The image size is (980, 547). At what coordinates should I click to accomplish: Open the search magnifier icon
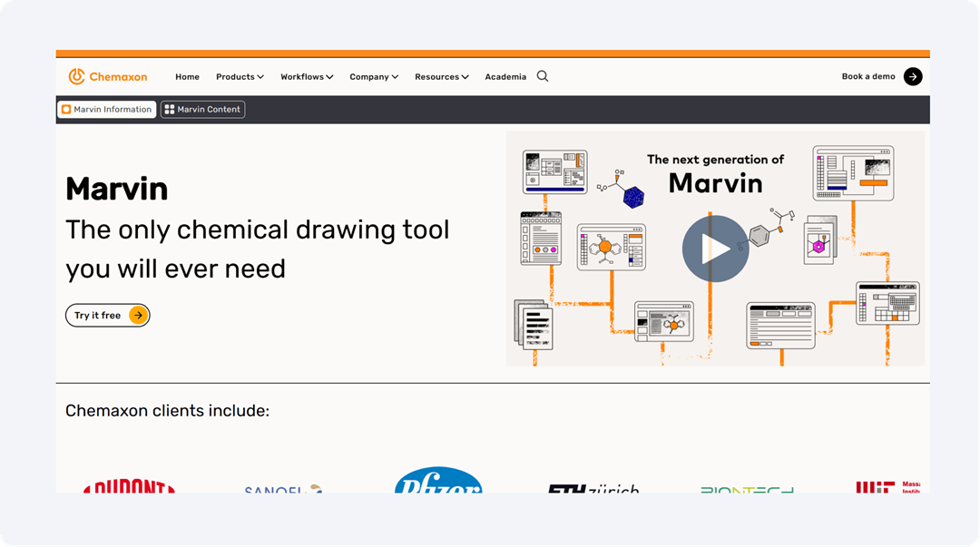543,76
